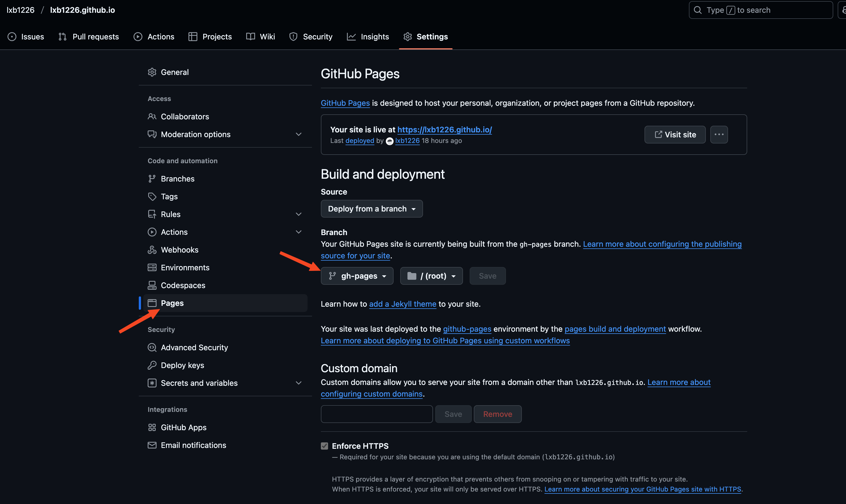Open the custom workflows deployment learn-more link
Screen dimensions: 846x504
coord(445,340)
